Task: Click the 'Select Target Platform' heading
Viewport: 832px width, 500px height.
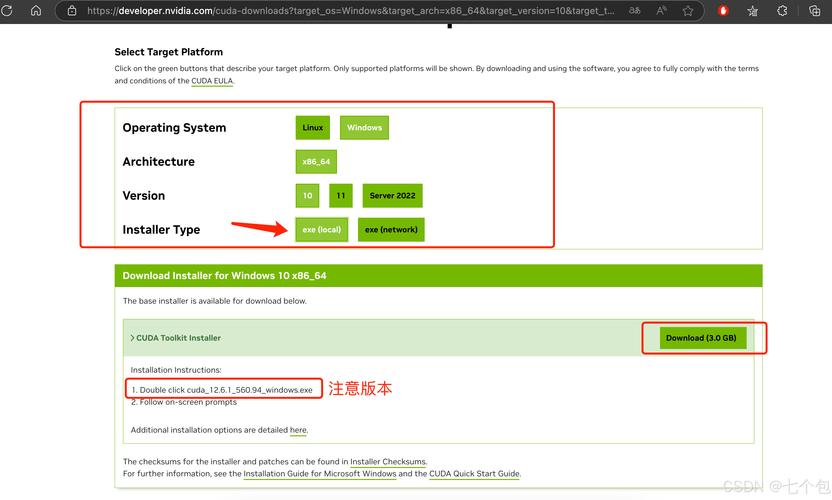Action: point(169,52)
